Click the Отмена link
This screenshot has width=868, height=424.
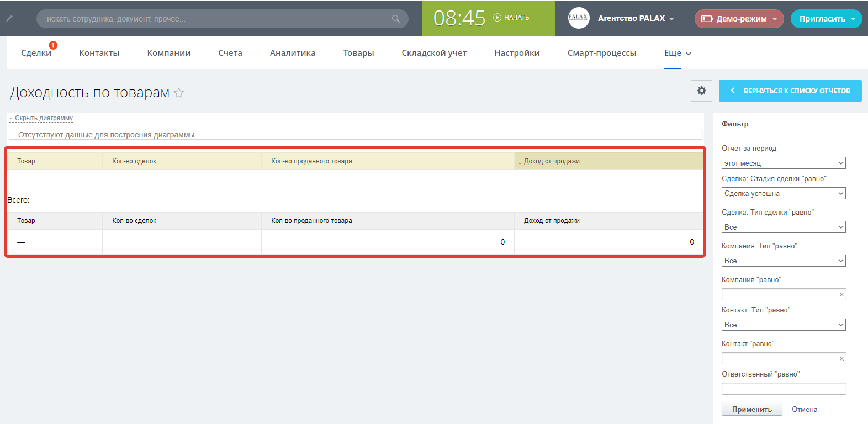805,410
